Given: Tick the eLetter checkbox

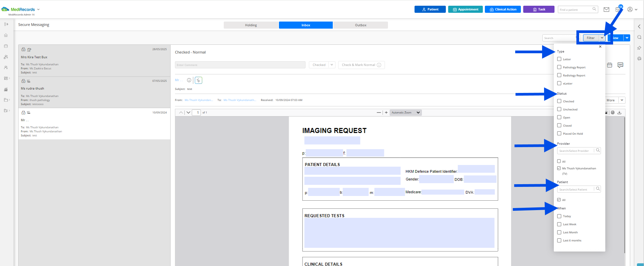Looking at the screenshot, I should (559, 83).
